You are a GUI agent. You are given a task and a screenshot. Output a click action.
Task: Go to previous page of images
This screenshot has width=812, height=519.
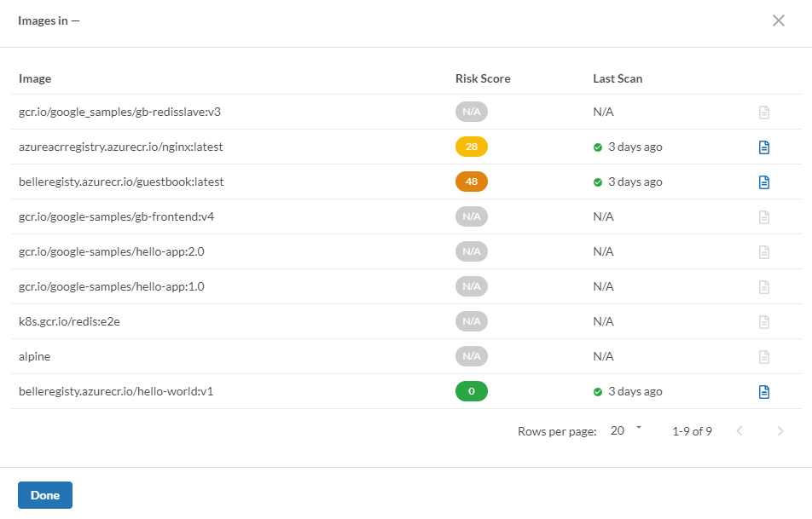(x=739, y=431)
